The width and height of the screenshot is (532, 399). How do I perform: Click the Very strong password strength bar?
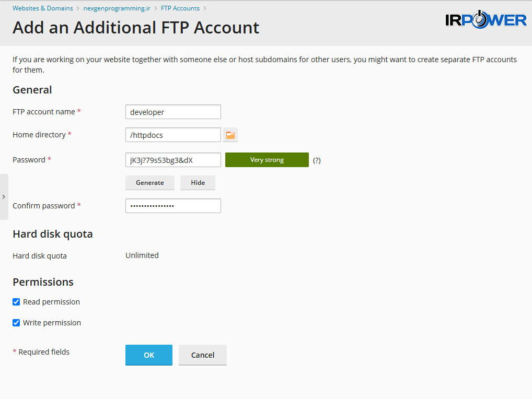tap(267, 160)
